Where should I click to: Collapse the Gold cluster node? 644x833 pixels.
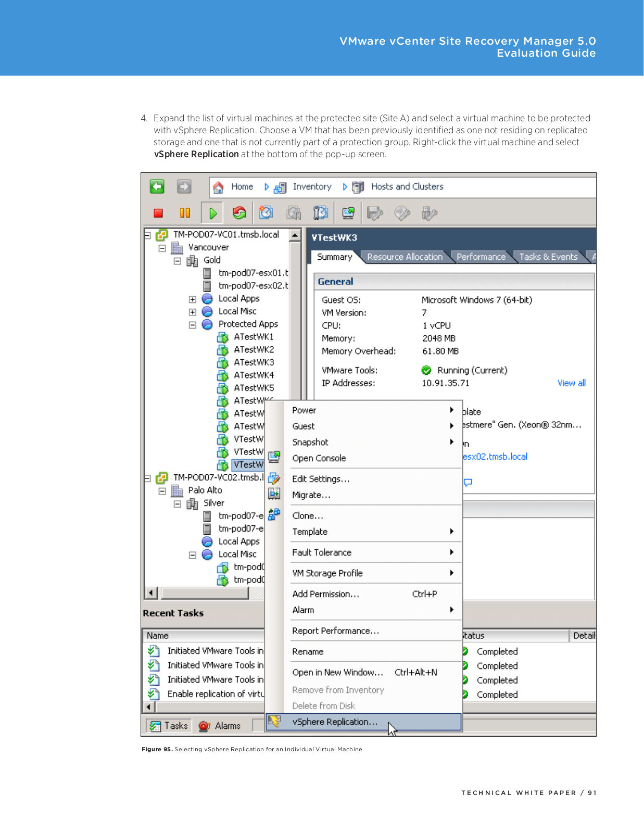pos(178,261)
